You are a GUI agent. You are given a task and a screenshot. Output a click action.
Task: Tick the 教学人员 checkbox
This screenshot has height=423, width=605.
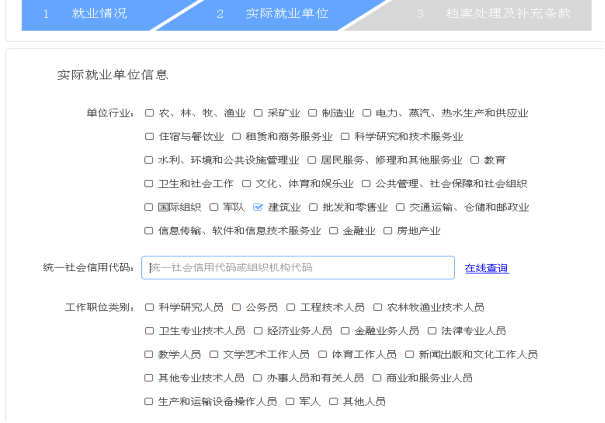click(149, 354)
